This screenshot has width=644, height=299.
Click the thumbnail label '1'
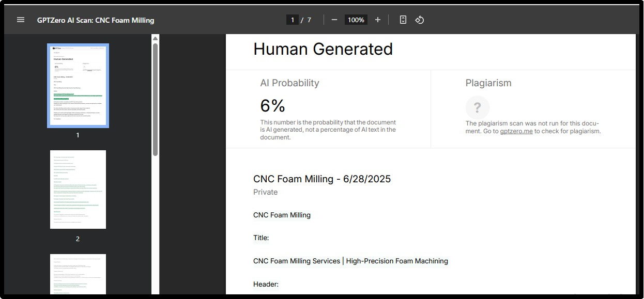click(x=78, y=135)
